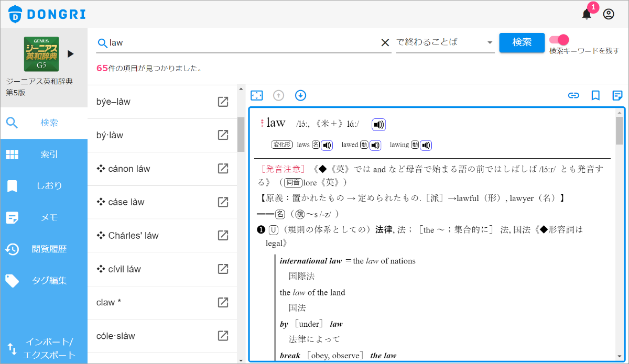Focus the search input containing law

tap(244, 42)
